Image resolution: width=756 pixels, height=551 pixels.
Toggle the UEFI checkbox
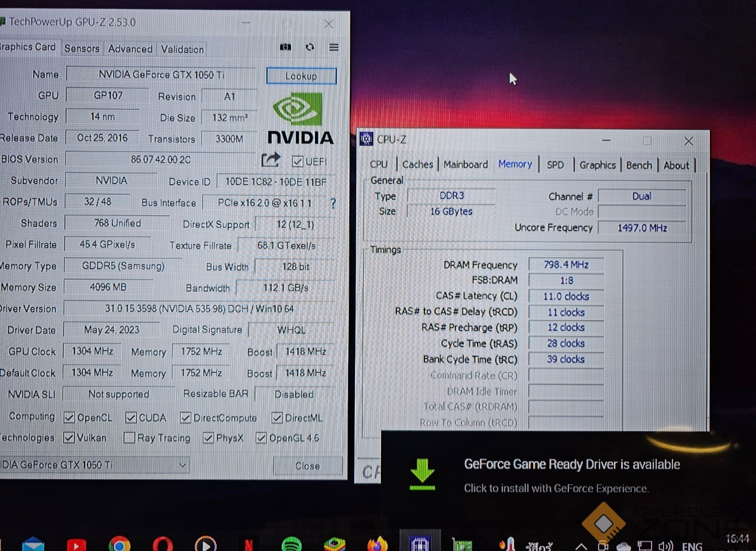298,162
